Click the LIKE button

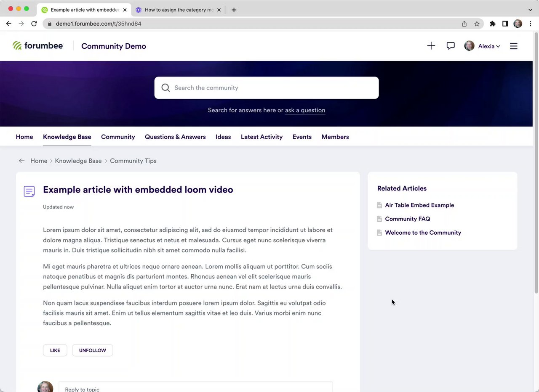pos(55,350)
